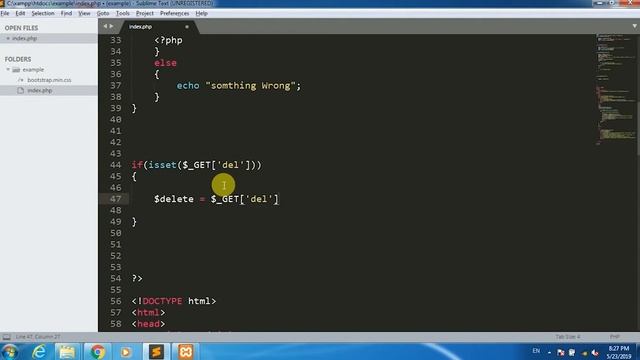
Task: Open the Tools menu
Action: click(x=122, y=13)
